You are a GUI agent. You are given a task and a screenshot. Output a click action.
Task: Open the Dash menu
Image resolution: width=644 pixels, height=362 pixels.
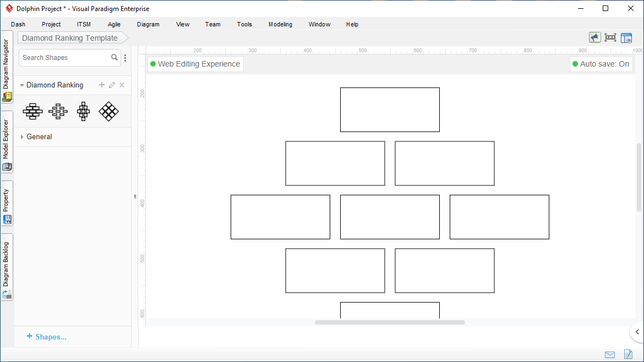click(18, 24)
